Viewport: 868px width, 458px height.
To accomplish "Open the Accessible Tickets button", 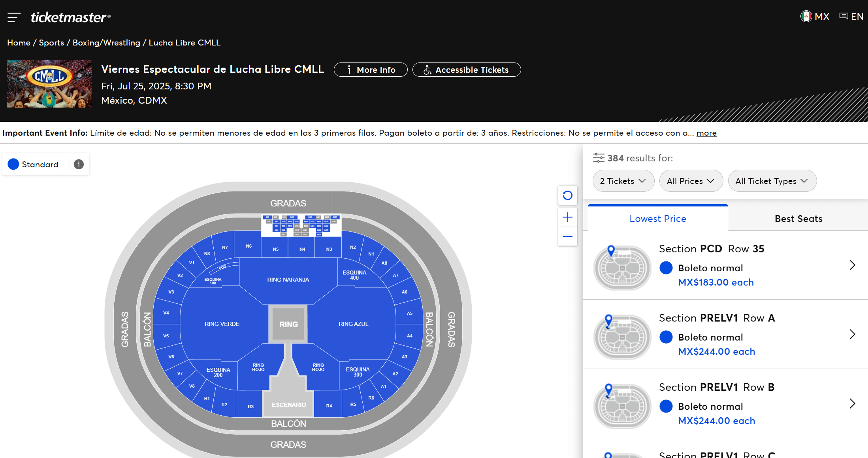I will (467, 70).
